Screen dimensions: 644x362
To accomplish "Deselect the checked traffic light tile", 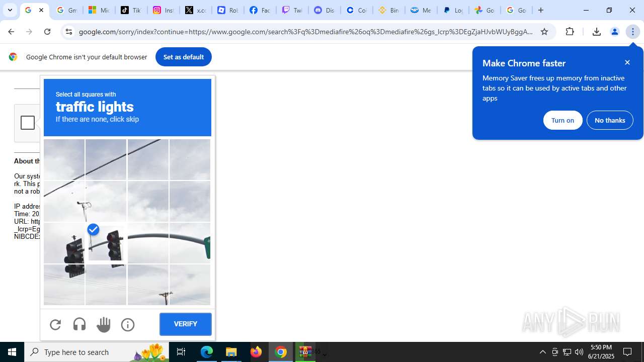I will pos(106,243).
